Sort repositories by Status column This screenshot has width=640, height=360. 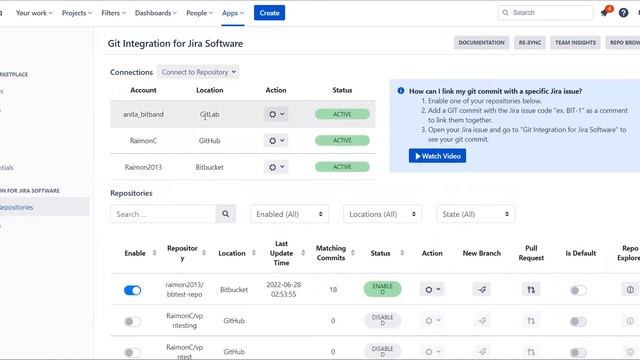(x=402, y=253)
